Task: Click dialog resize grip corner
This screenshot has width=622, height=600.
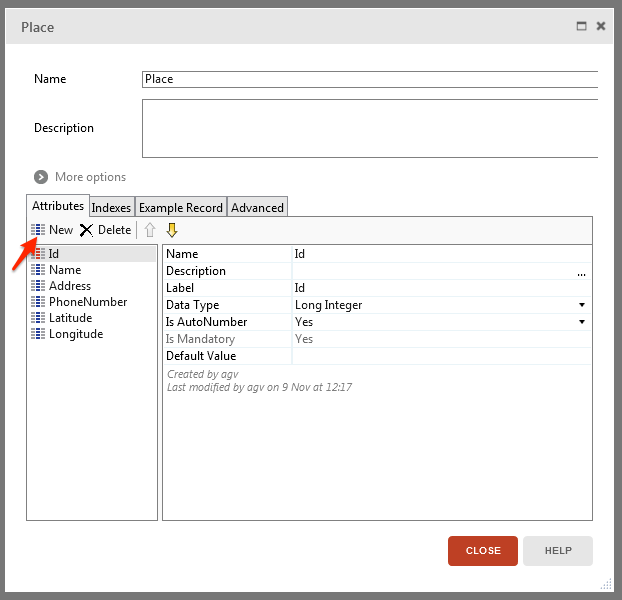Action: pyautogui.click(x=606, y=584)
